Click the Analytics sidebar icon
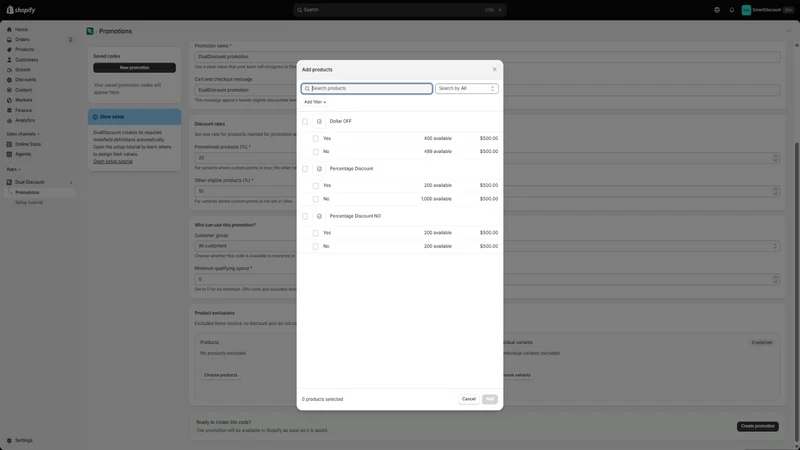The width and height of the screenshot is (800, 450). click(x=9, y=120)
